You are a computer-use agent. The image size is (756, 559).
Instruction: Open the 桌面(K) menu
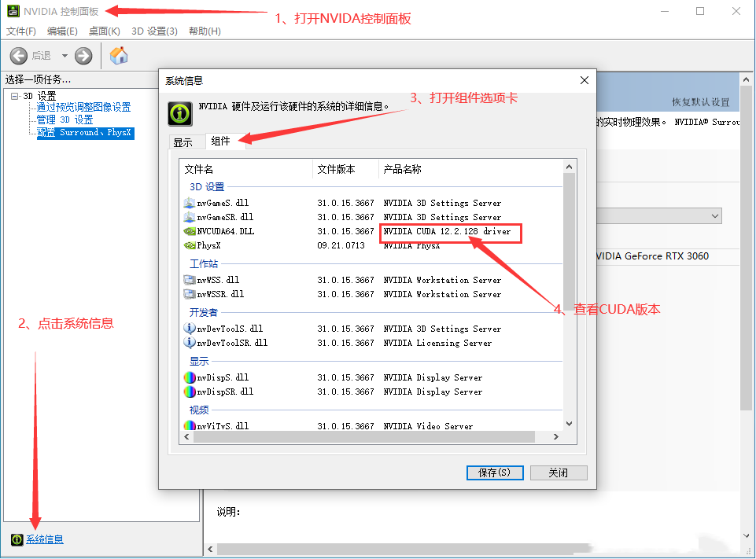[x=104, y=31]
